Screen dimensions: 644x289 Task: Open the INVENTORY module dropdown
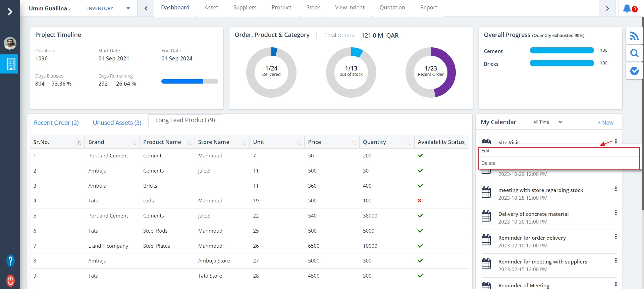108,8
